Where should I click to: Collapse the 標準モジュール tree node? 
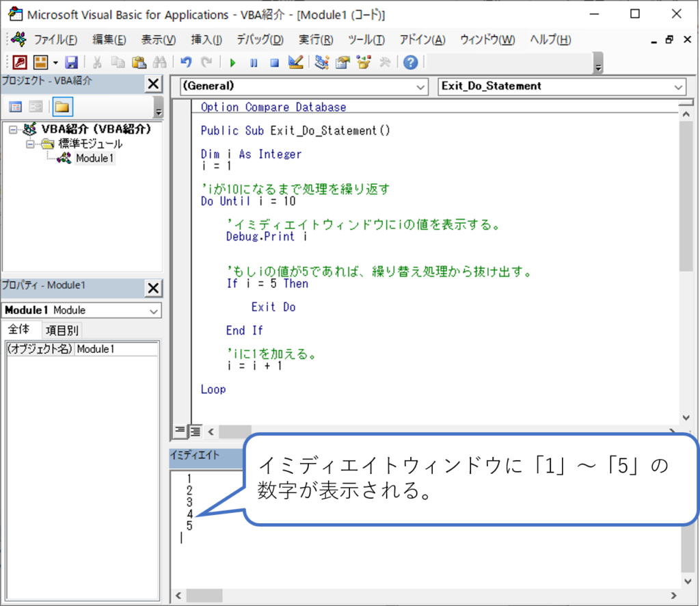coord(30,144)
